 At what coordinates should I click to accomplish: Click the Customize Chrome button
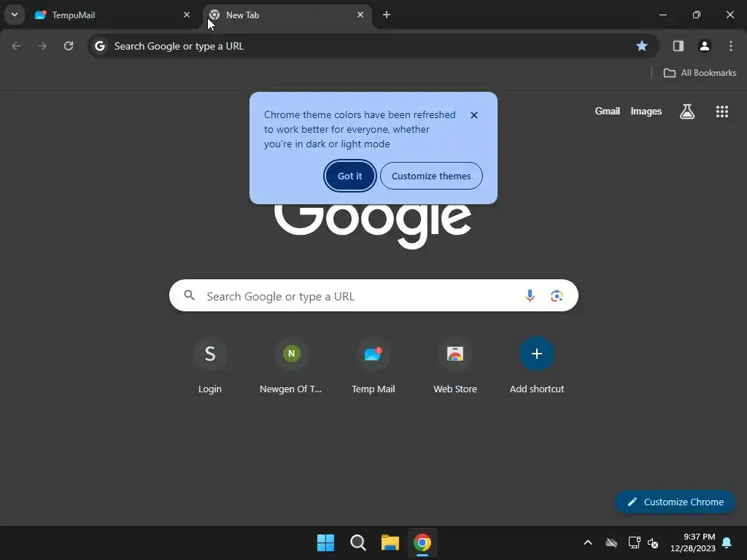[675, 502]
